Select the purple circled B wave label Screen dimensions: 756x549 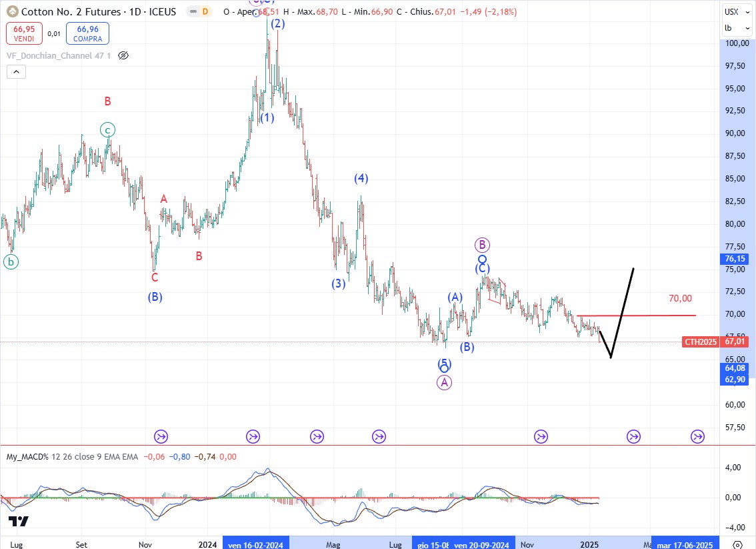pos(482,245)
